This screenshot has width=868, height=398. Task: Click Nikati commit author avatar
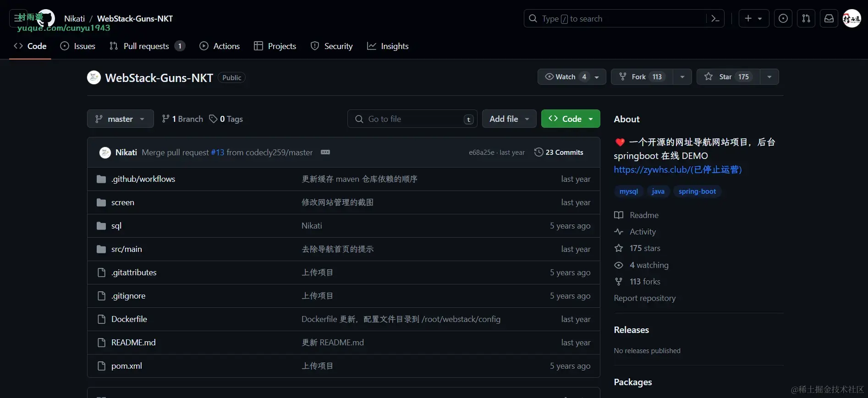105,153
